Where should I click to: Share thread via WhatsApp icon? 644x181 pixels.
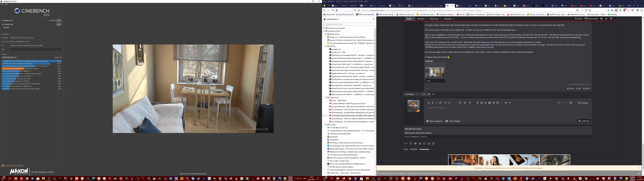tap(424, 144)
